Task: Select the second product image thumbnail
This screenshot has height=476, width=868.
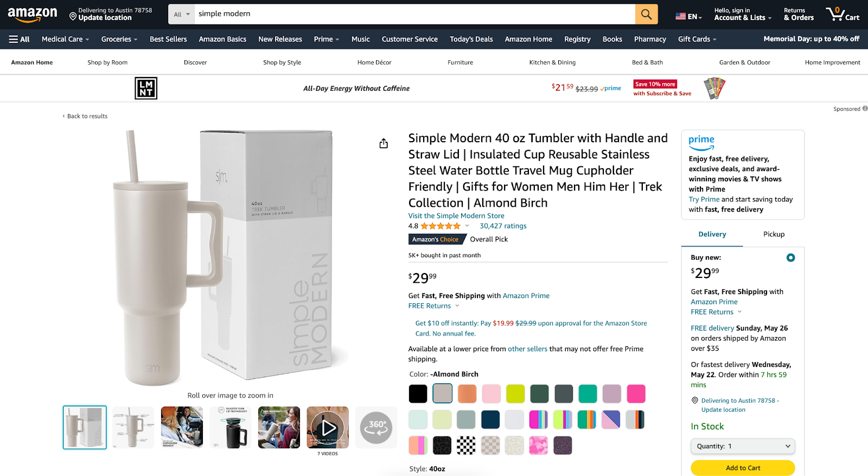Action: (133, 428)
